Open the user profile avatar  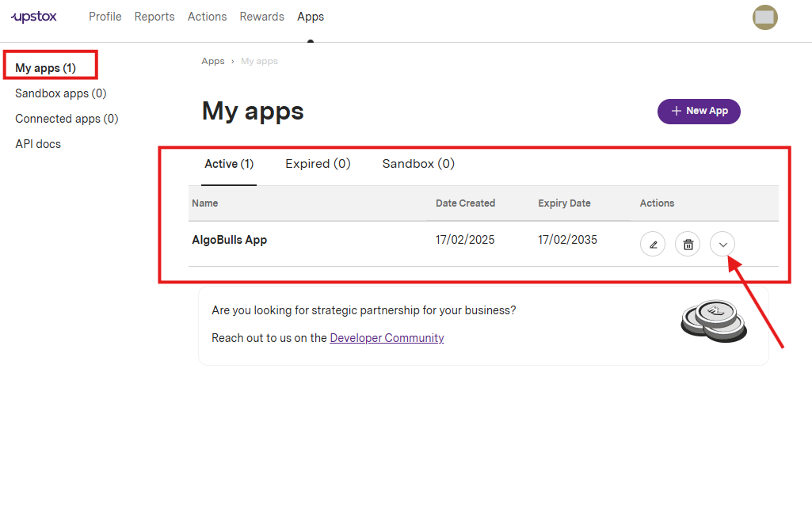[765, 17]
